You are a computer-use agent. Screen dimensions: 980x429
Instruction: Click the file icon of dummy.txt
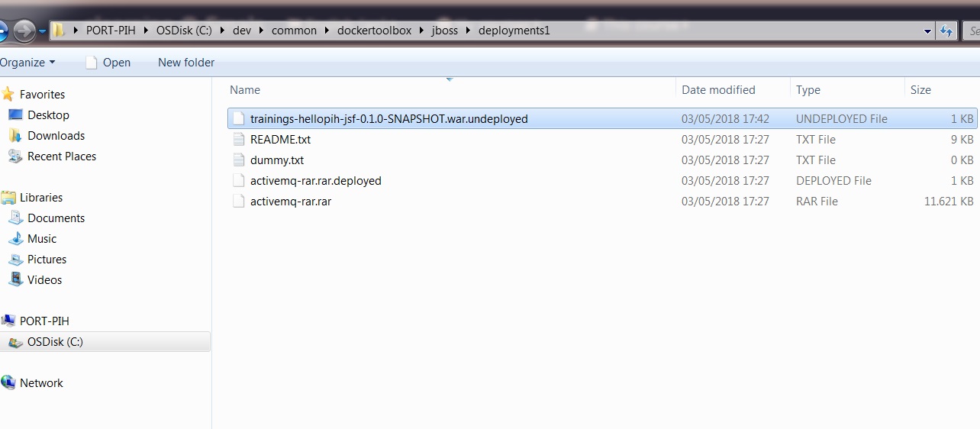click(x=238, y=160)
